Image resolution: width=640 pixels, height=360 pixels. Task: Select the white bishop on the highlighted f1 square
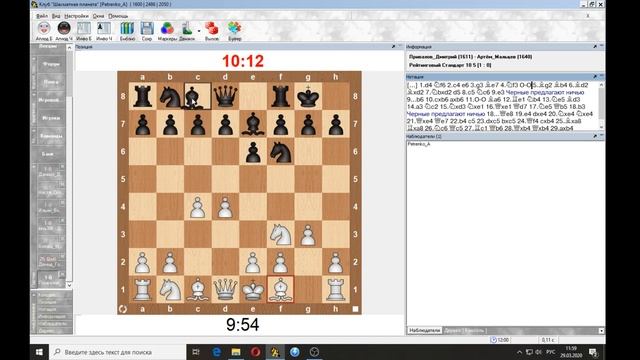(280, 289)
